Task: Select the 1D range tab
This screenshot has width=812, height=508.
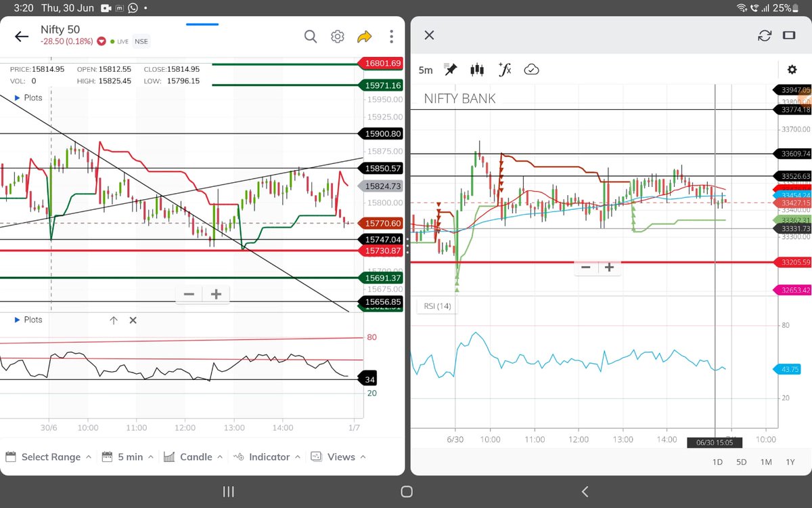Action: 718,462
